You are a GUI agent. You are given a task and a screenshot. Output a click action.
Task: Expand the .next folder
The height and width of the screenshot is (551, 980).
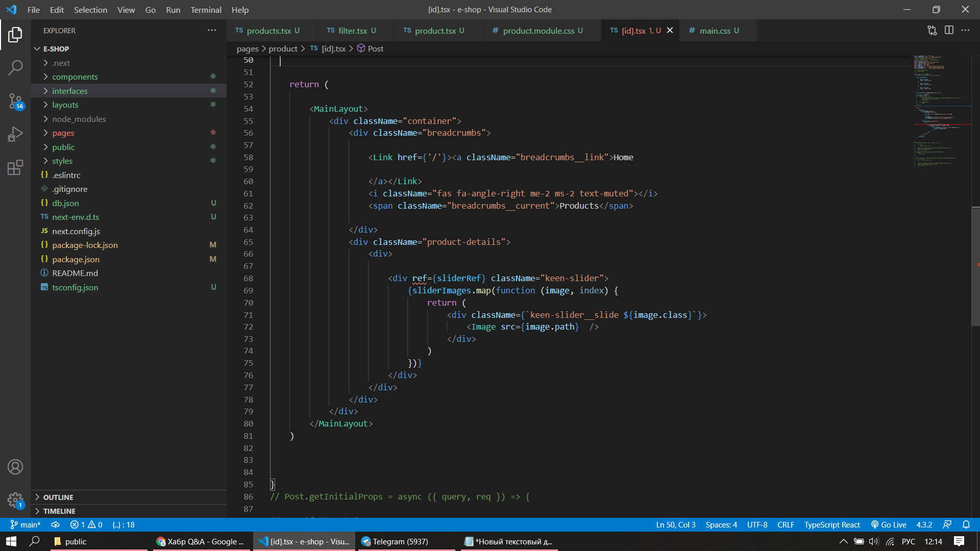point(129,63)
